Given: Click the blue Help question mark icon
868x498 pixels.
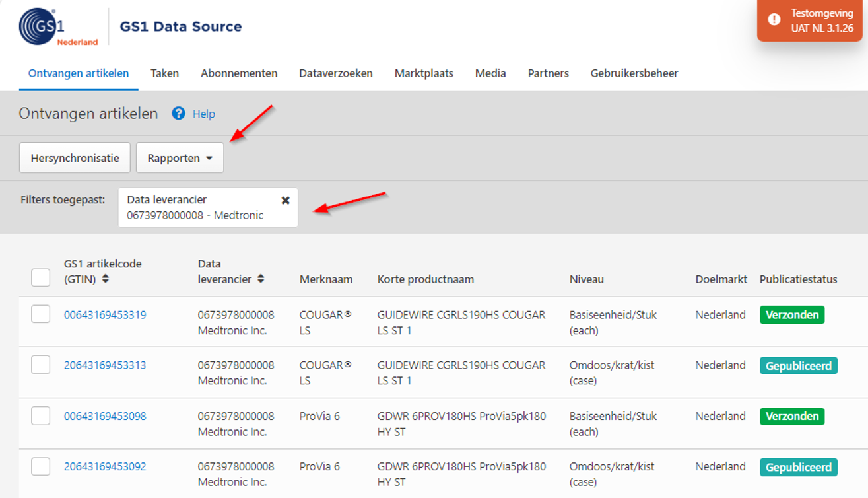Looking at the screenshot, I should [x=178, y=114].
